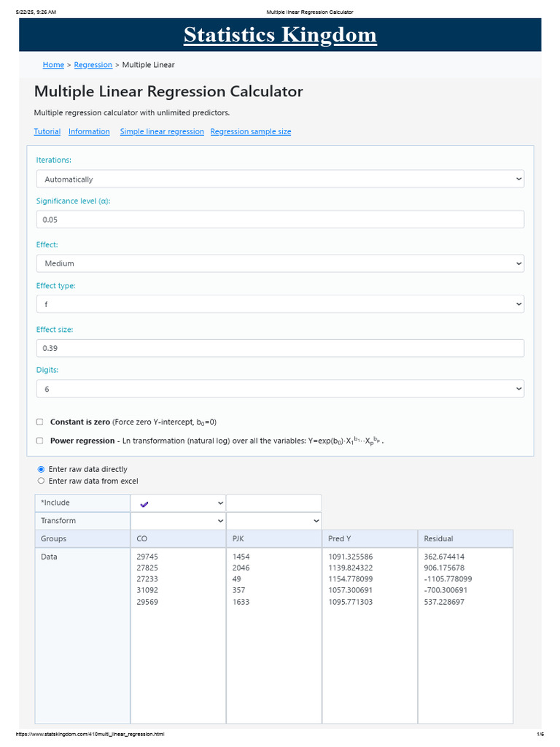
Task: Click the CO value 29745
Action: [x=147, y=557]
